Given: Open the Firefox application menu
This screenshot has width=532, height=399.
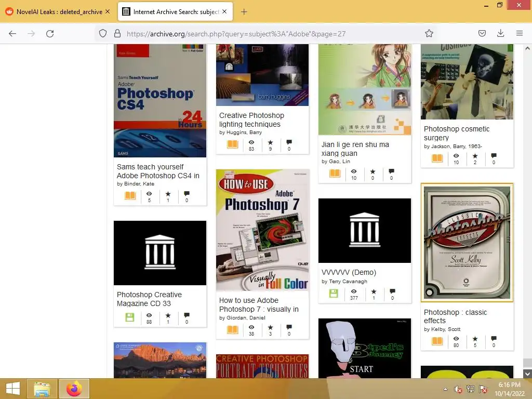Looking at the screenshot, I should pyautogui.click(x=520, y=33).
